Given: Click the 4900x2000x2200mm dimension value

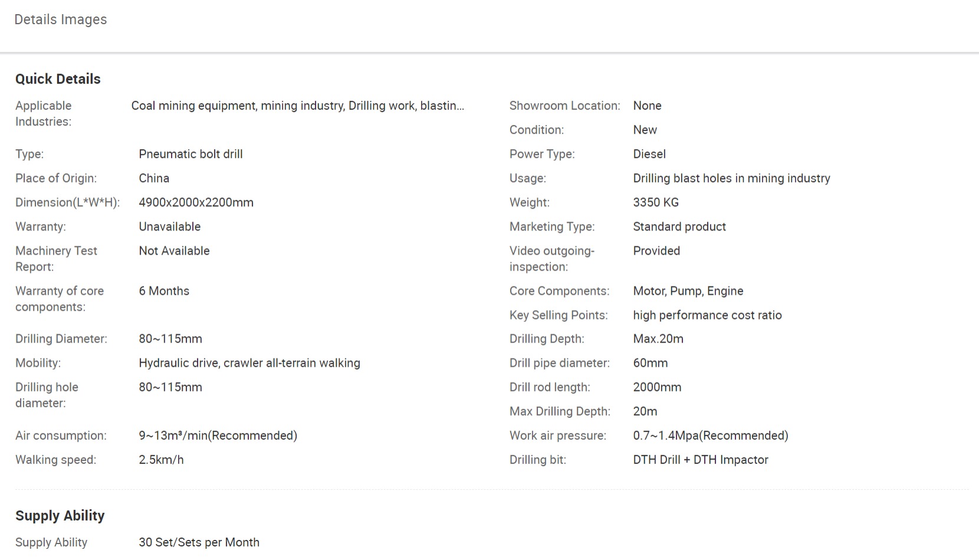Looking at the screenshot, I should [x=196, y=202].
